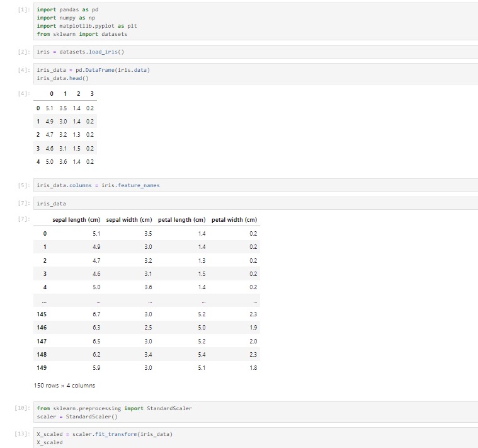This screenshot has height=448, width=478.
Task: Click value 1.3 in the head() output table
Action: (76, 135)
